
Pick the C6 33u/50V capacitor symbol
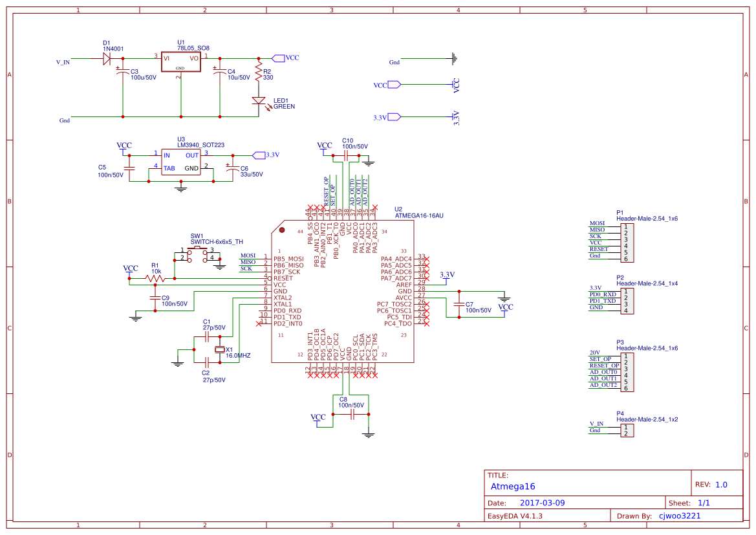pyautogui.click(x=233, y=167)
